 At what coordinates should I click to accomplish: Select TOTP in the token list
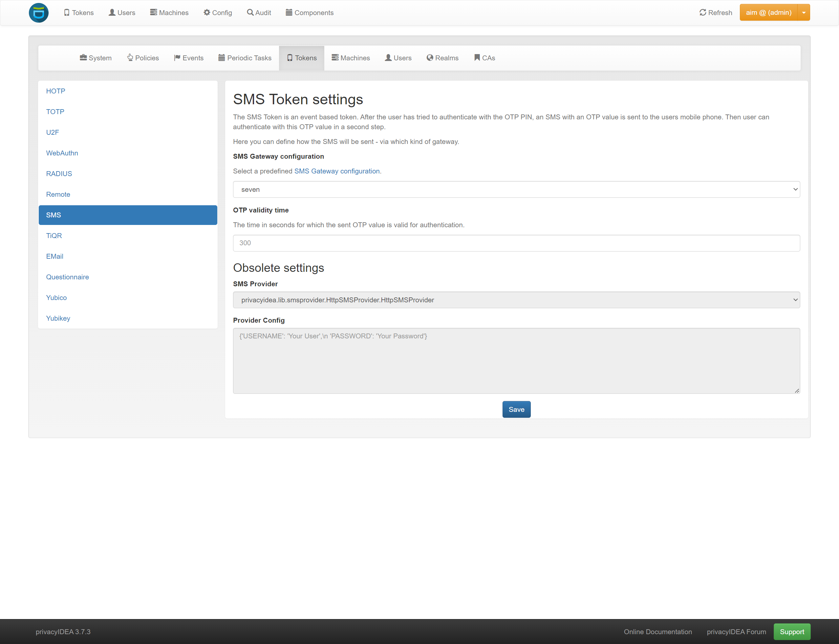click(x=55, y=111)
